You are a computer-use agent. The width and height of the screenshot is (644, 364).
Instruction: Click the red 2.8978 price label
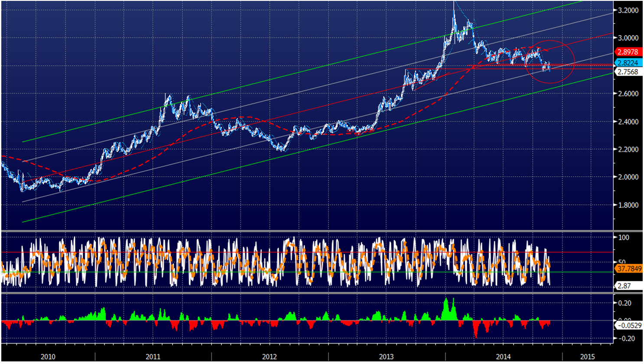(x=627, y=52)
